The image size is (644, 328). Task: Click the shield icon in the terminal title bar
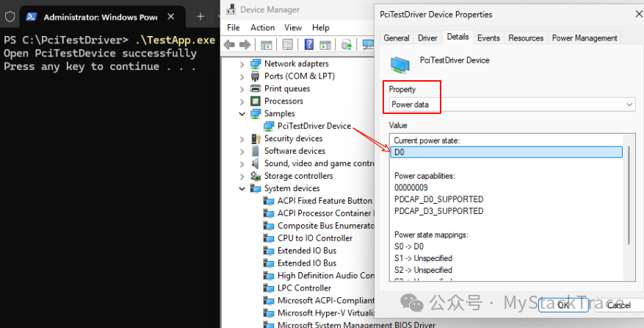point(10,17)
